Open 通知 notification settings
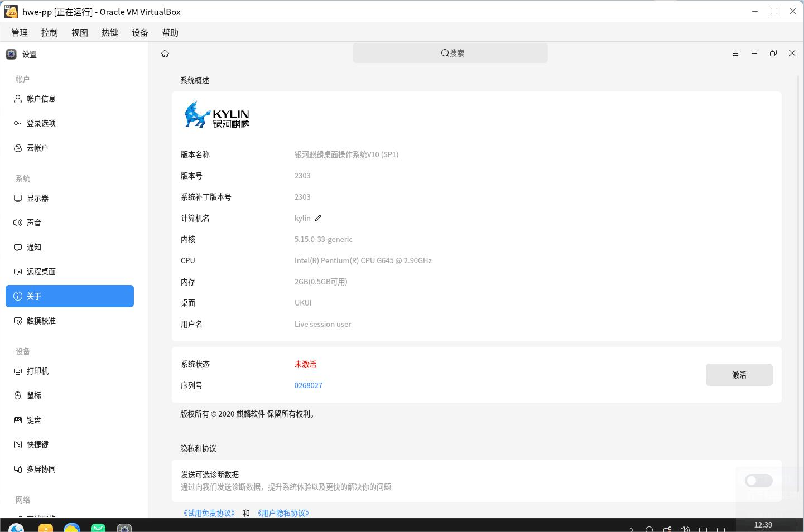 tap(70, 247)
